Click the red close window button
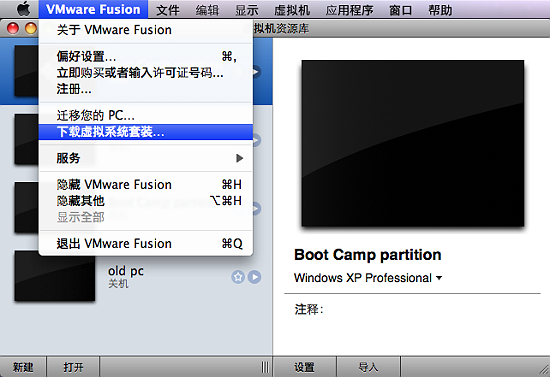 (13, 28)
